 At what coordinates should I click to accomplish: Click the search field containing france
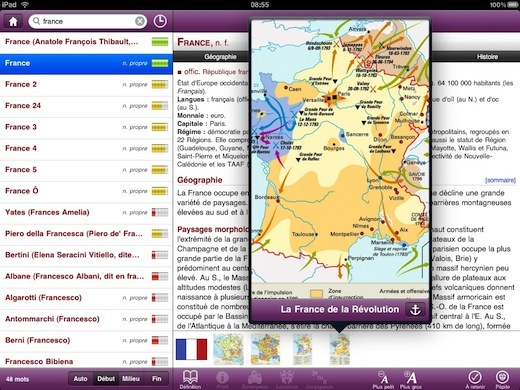pyautogui.click(x=88, y=21)
